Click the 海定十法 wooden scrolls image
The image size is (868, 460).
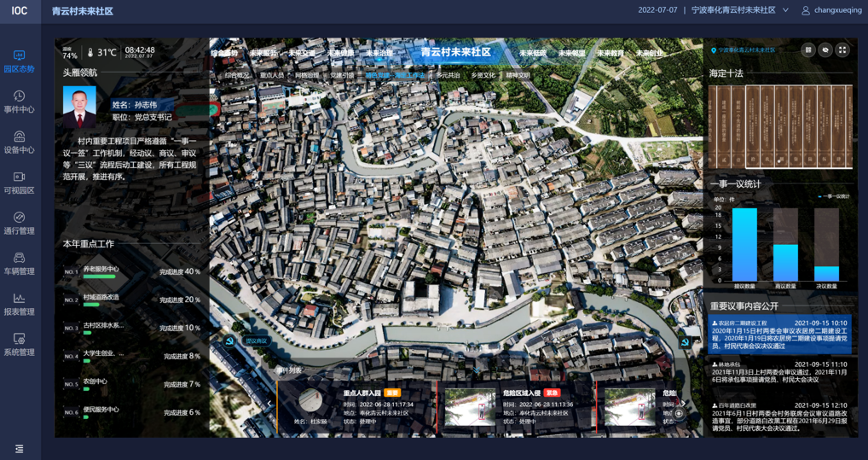[780, 126]
